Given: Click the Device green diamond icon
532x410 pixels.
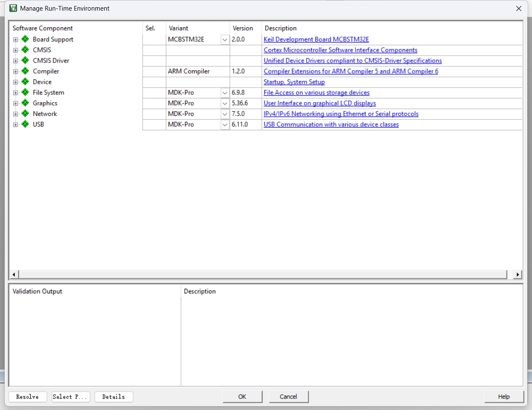Looking at the screenshot, I should [x=26, y=82].
